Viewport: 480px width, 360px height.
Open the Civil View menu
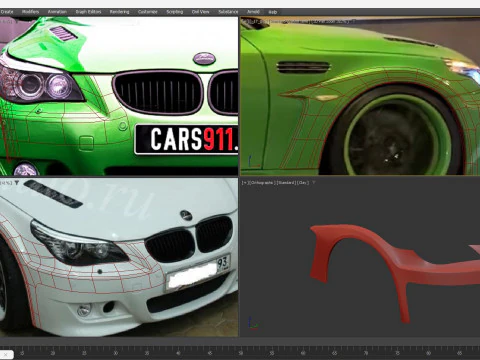(x=200, y=12)
